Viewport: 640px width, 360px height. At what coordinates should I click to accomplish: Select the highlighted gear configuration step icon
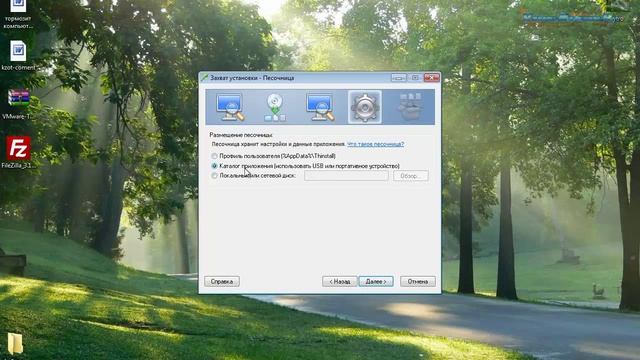click(x=365, y=107)
